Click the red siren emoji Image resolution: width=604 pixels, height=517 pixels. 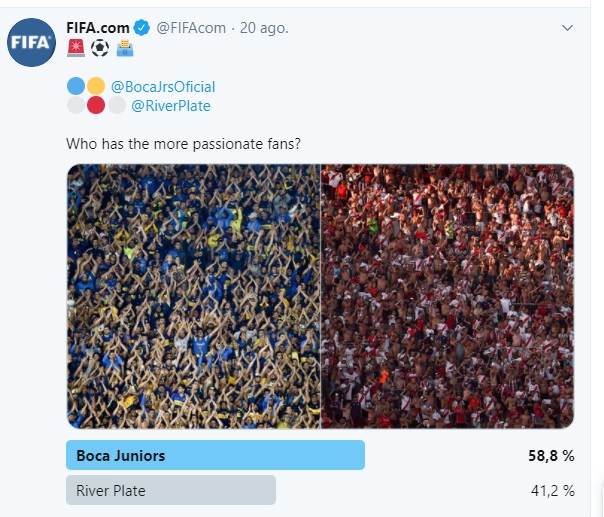tap(76, 47)
